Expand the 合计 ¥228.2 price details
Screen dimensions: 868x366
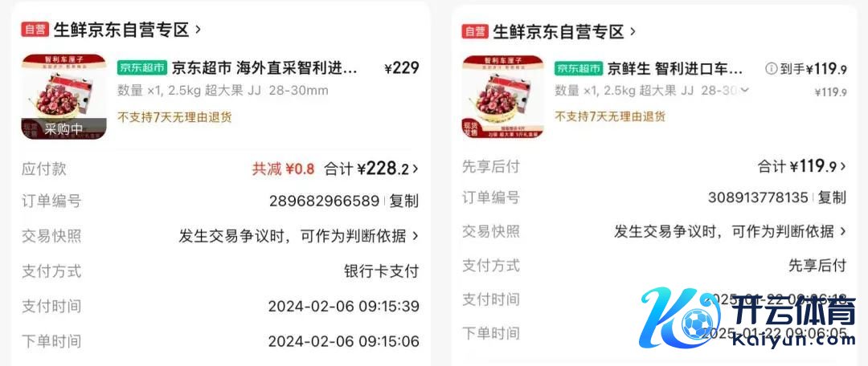(371, 169)
